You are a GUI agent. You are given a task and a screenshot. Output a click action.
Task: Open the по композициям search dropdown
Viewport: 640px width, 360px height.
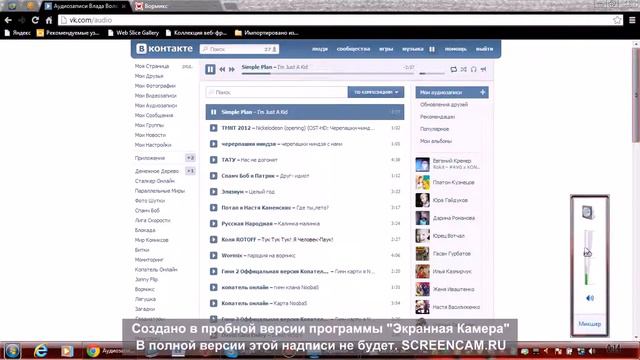[x=376, y=92]
